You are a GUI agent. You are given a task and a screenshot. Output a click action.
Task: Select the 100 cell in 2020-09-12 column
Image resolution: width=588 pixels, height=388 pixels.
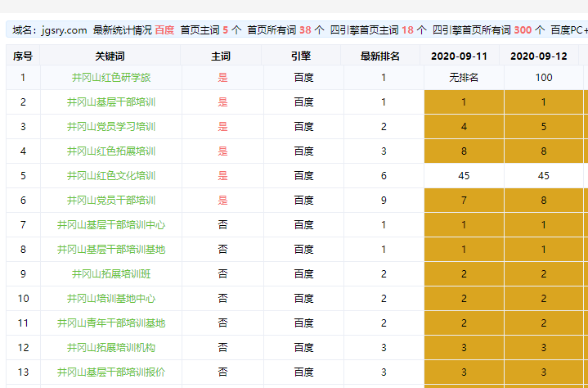pos(544,78)
